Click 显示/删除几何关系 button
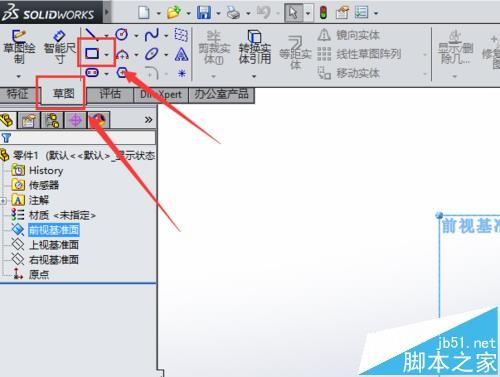500x377 pixels. coord(455,48)
